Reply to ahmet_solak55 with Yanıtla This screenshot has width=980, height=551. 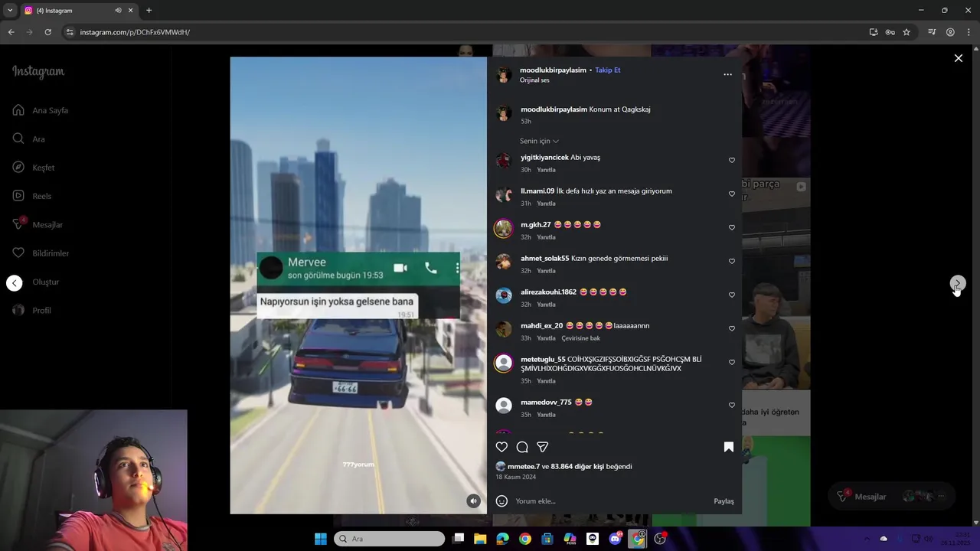point(546,271)
